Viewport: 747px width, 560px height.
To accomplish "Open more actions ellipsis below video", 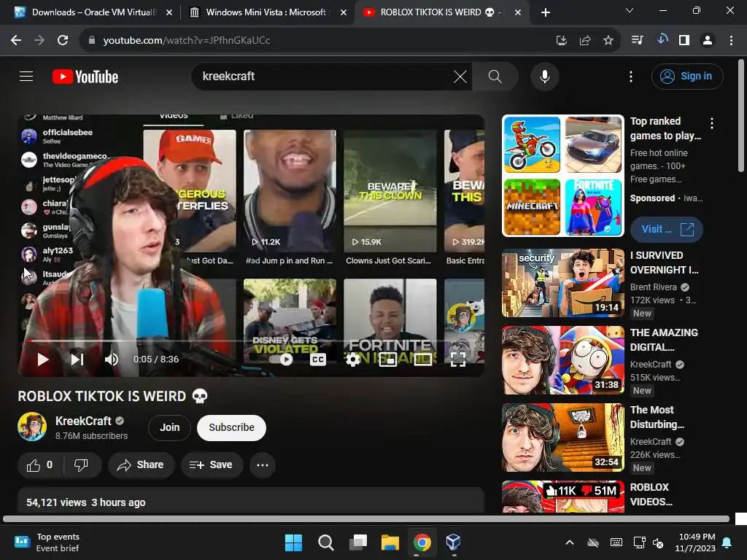I will tap(263, 465).
